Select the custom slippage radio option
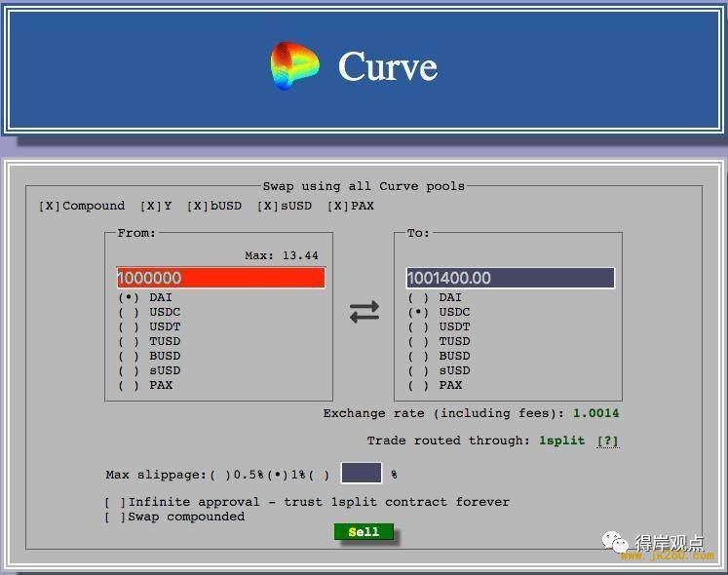 (319, 475)
